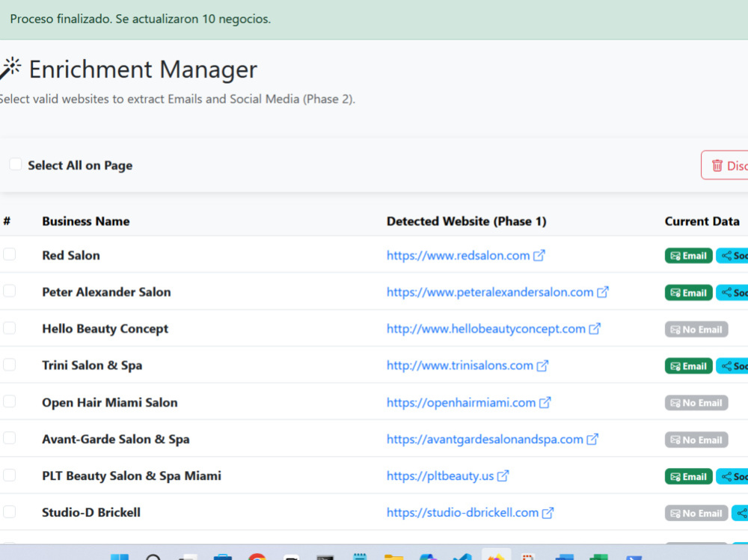Image resolution: width=748 pixels, height=560 pixels.
Task: Select the Peter Alexander Salon business name
Action: (106, 292)
